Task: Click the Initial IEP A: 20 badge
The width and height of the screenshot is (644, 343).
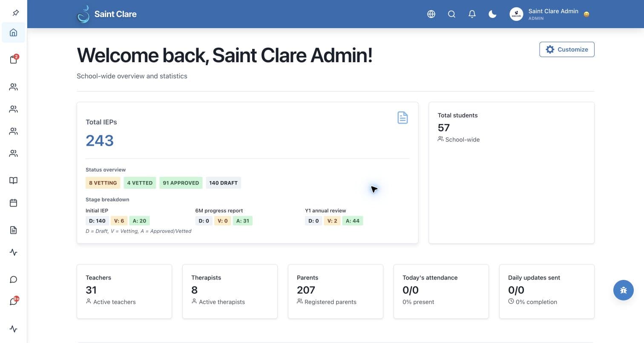Action: (139, 221)
